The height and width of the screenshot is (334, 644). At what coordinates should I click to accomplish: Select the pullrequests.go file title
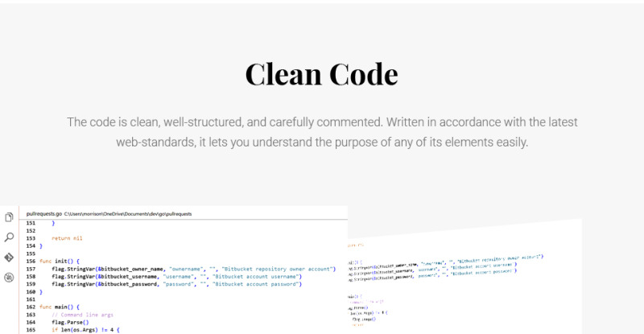[44, 213]
